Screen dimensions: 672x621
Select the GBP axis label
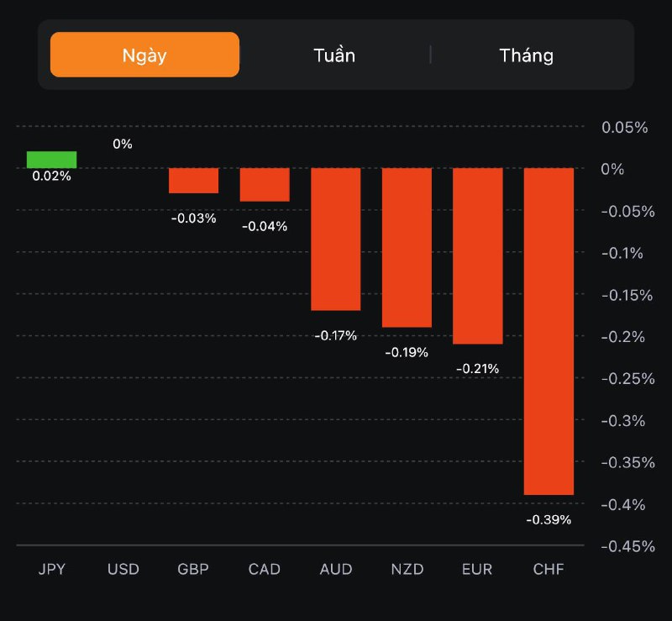pos(193,569)
